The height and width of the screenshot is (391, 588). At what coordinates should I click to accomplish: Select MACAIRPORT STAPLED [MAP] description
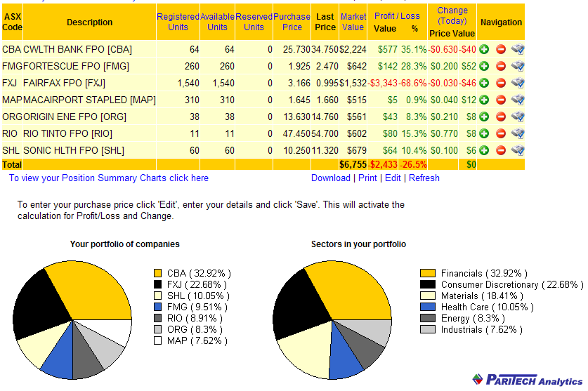tap(90, 100)
